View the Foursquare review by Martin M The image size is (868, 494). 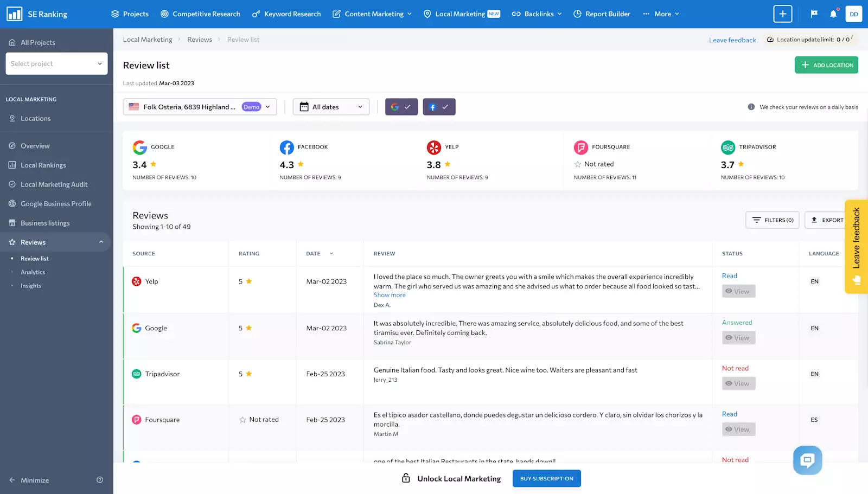point(738,429)
